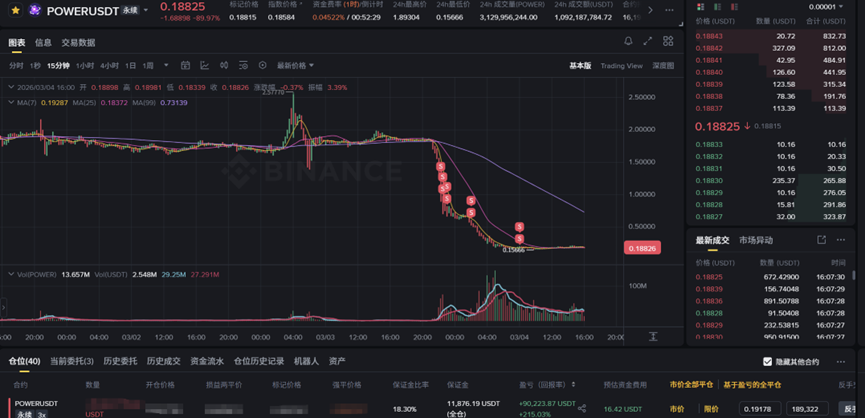The width and height of the screenshot is (865, 418).
Task: Expand chart to fullscreen with arrows icon
Action: [648, 41]
